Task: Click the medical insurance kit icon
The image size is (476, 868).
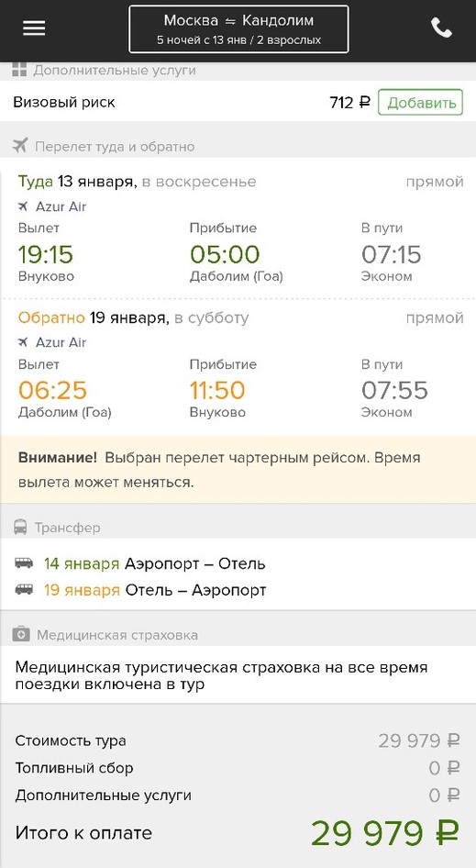Action: coord(21,634)
